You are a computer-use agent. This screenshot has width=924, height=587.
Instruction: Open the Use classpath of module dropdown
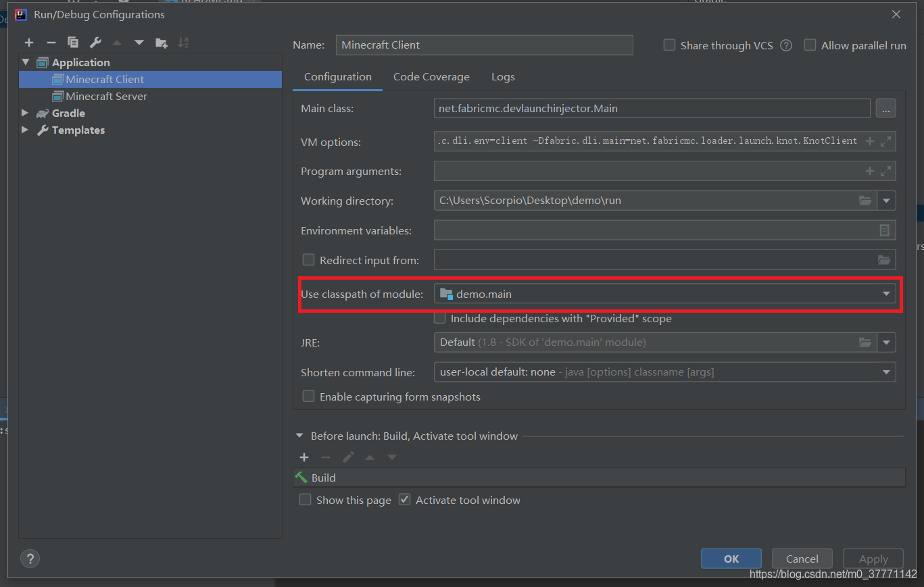[886, 294]
